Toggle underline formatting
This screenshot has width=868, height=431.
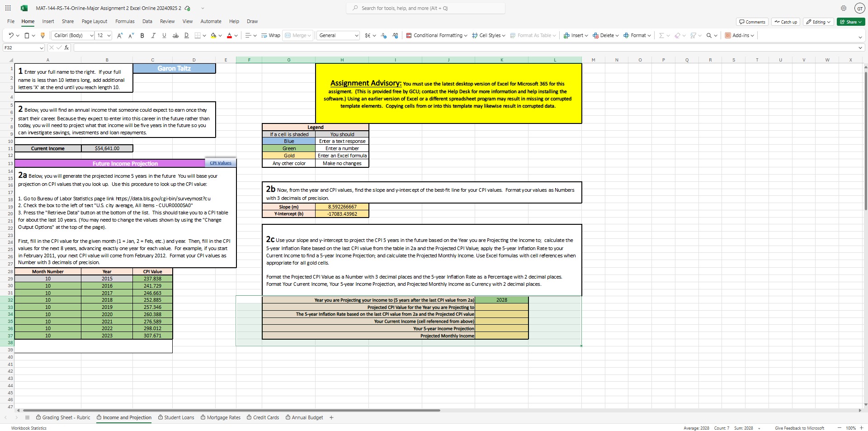(x=164, y=35)
